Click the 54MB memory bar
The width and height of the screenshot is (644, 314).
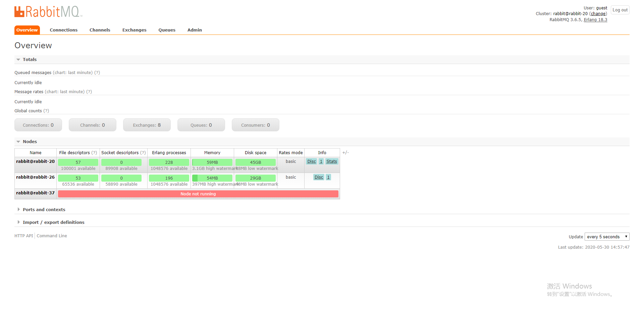[x=212, y=178]
